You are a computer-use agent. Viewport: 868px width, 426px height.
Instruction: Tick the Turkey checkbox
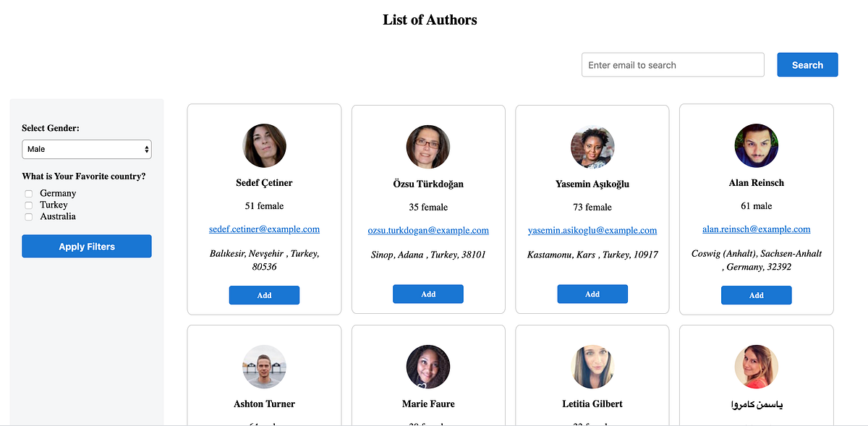coord(29,205)
